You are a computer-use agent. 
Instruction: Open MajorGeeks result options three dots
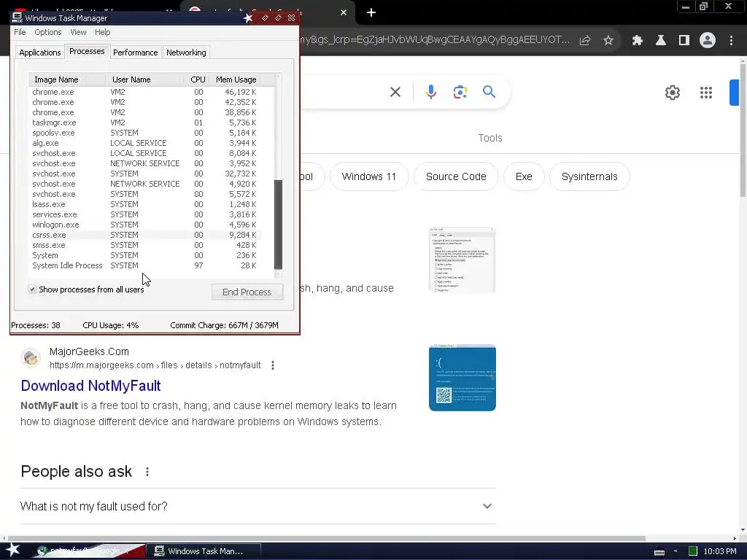[x=273, y=365]
